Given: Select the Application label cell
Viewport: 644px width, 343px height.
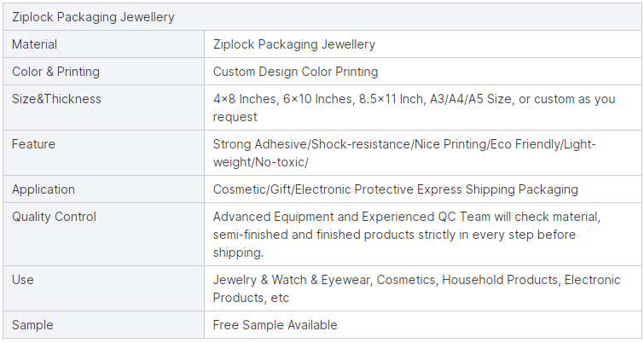Looking at the screenshot, I should pyautogui.click(x=103, y=189).
